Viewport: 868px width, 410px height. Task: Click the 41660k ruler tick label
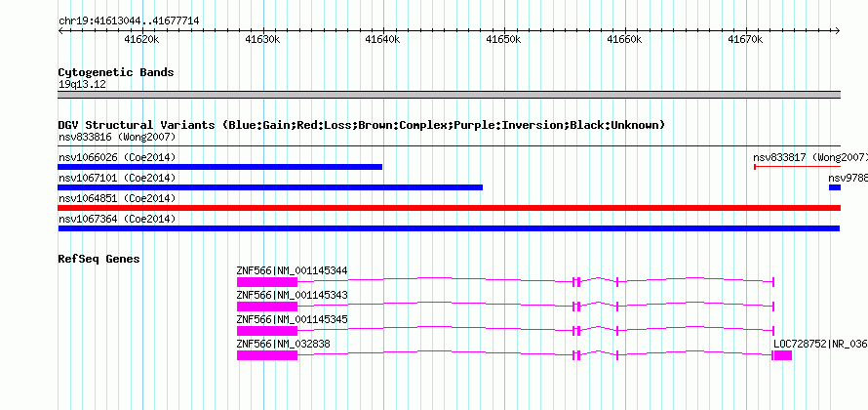click(x=624, y=40)
